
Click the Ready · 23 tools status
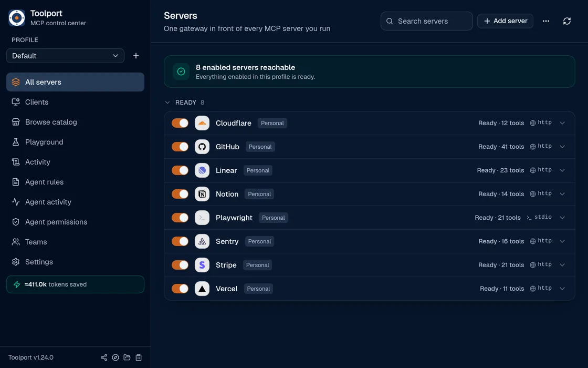click(x=500, y=170)
